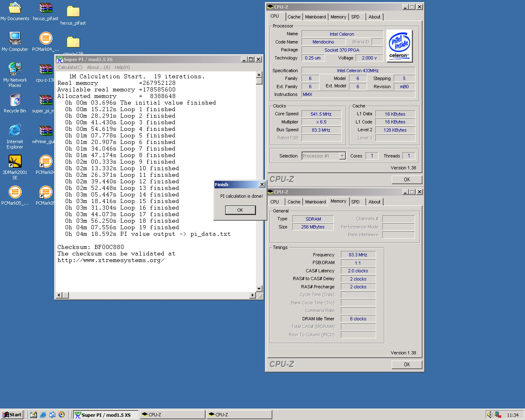Click CPU-Z taskbar button next to Super PI

[172, 415]
